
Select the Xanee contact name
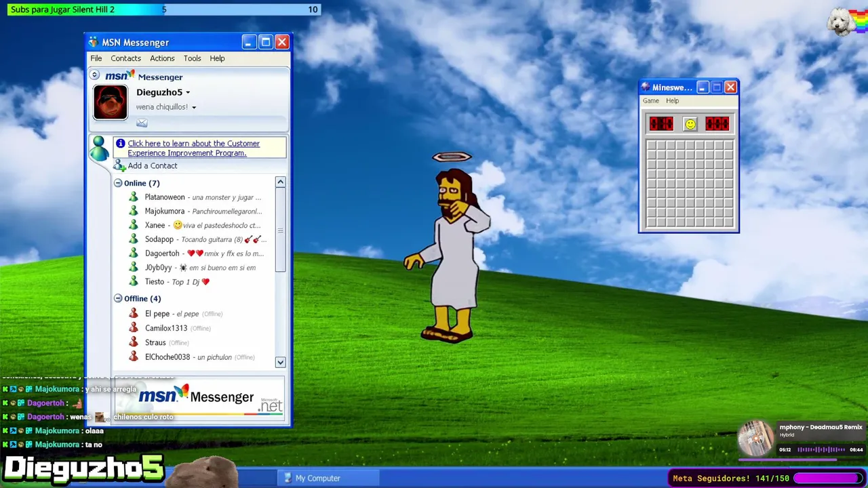point(155,226)
